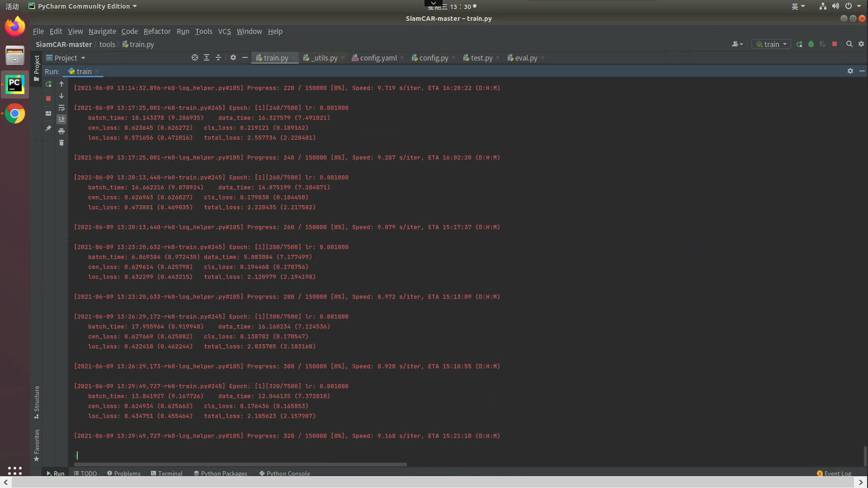Print the console output via the printer icon
868x488 pixels.
point(61,131)
